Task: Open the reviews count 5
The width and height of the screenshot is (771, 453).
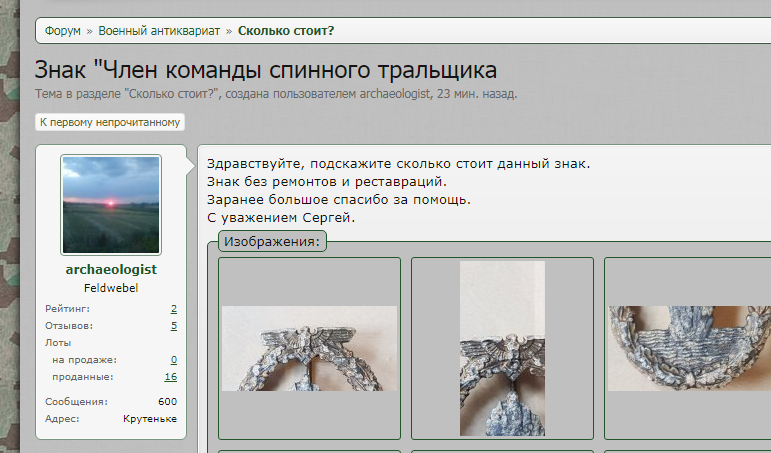Action: pyautogui.click(x=174, y=326)
